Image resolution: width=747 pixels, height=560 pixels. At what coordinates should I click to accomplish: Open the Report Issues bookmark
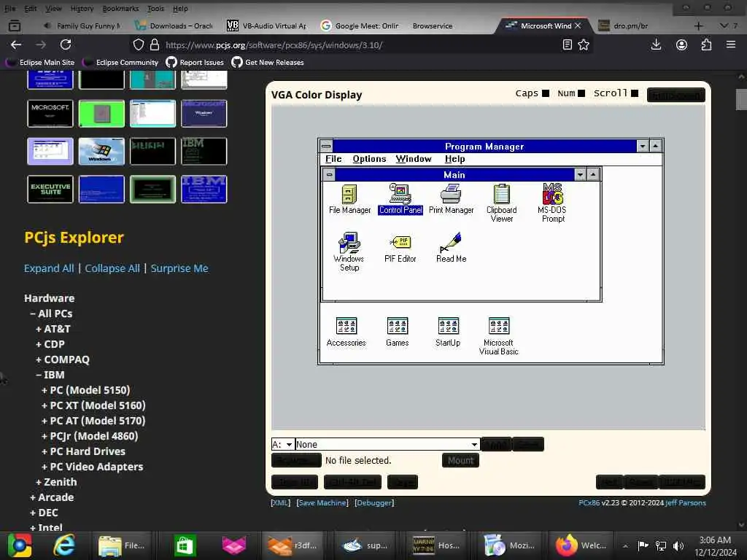point(195,63)
